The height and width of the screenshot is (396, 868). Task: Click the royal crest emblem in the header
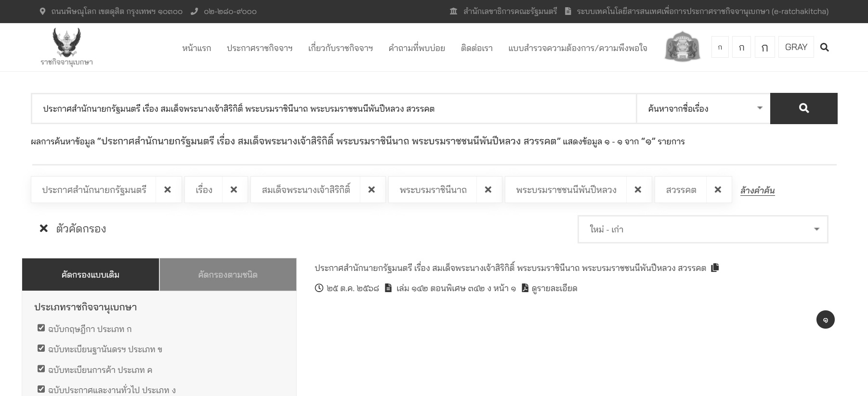click(682, 47)
